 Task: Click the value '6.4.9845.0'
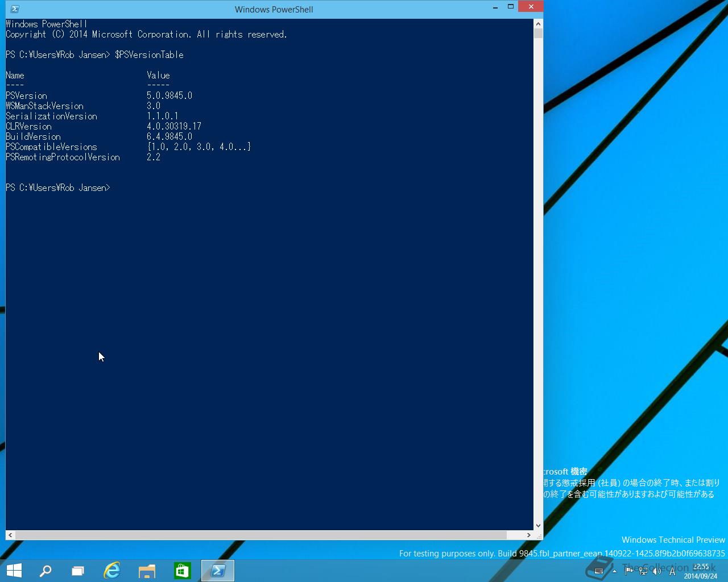coord(169,136)
